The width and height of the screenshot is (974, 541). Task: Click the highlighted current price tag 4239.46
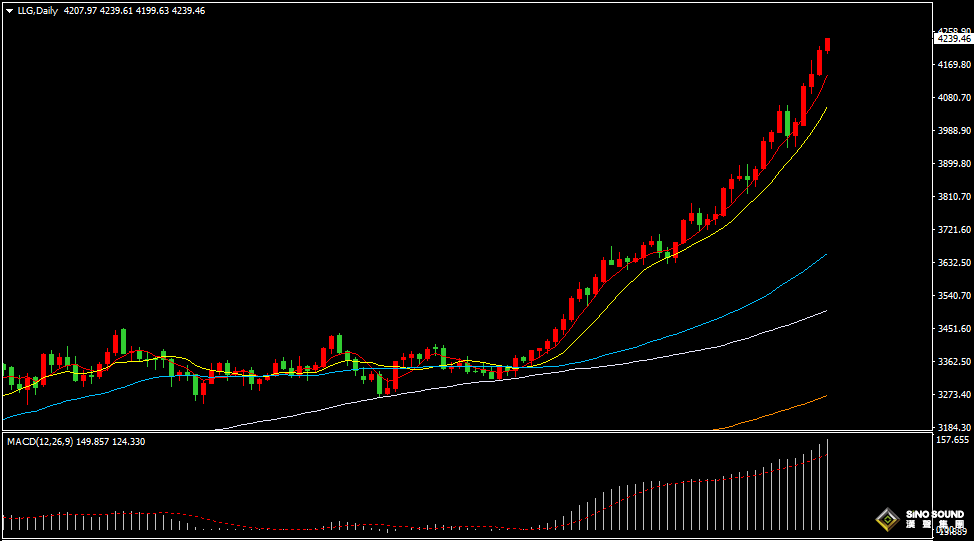coord(953,38)
